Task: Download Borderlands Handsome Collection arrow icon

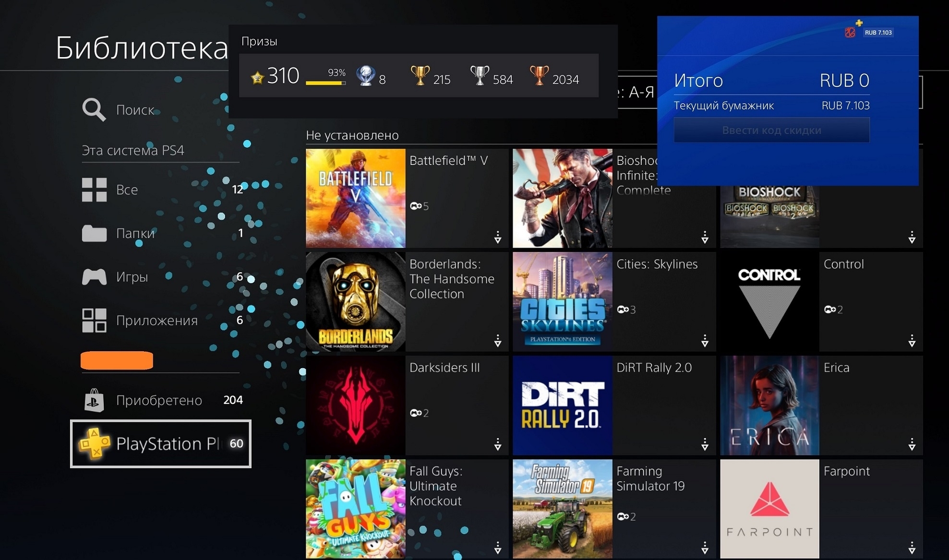Action: 498,341
